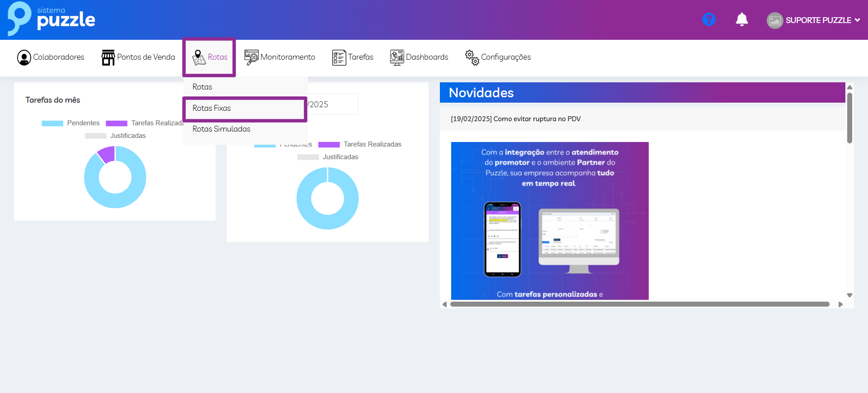Click the Configurações gears icon

pos(472,57)
